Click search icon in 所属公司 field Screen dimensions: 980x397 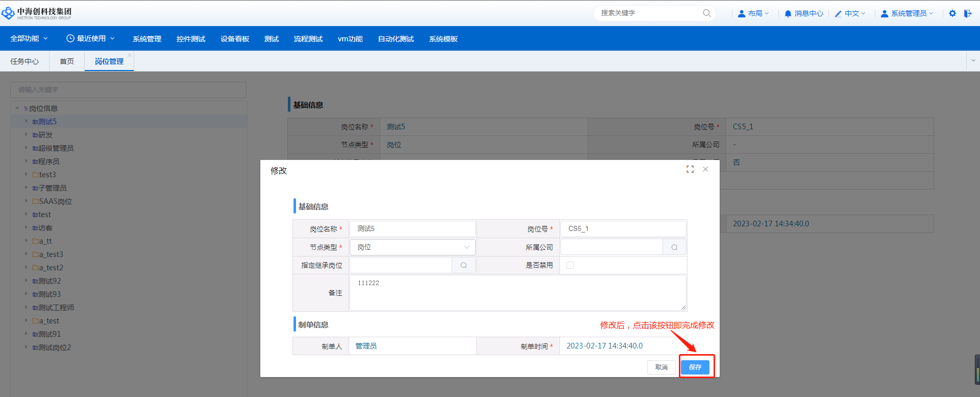674,247
